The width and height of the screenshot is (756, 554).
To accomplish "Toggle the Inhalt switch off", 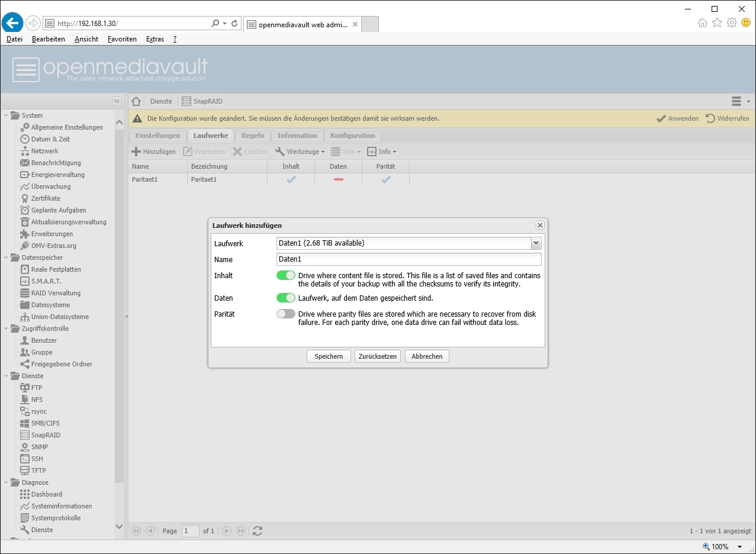I will [x=286, y=275].
